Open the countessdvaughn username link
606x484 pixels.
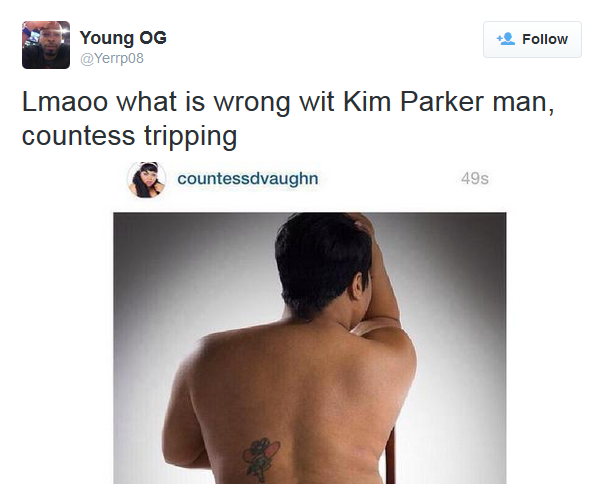click(x=248, y=179)
